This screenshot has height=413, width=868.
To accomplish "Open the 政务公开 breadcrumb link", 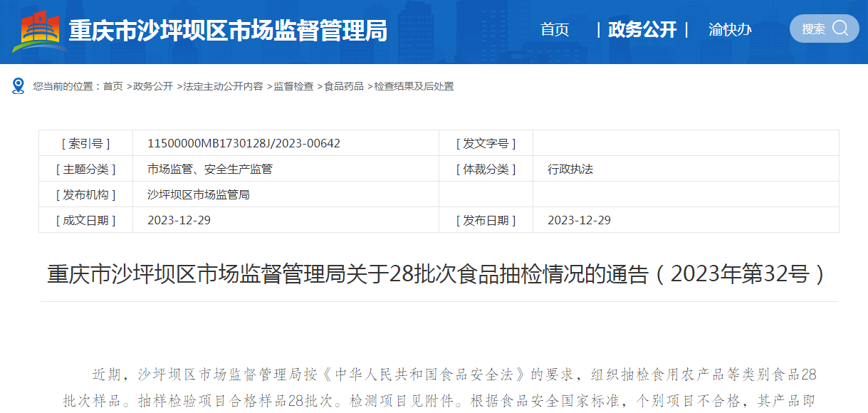I will (153, 86).
